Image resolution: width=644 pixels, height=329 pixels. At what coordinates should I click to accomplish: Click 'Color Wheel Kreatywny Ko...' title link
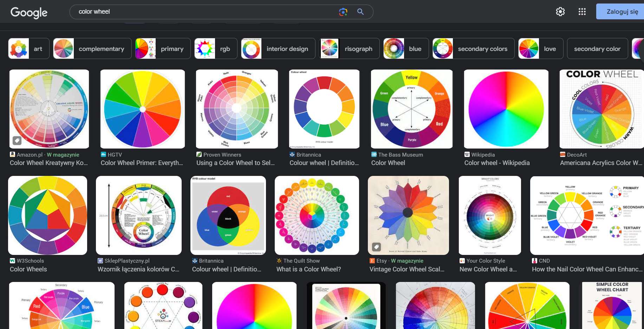point(49,163)
